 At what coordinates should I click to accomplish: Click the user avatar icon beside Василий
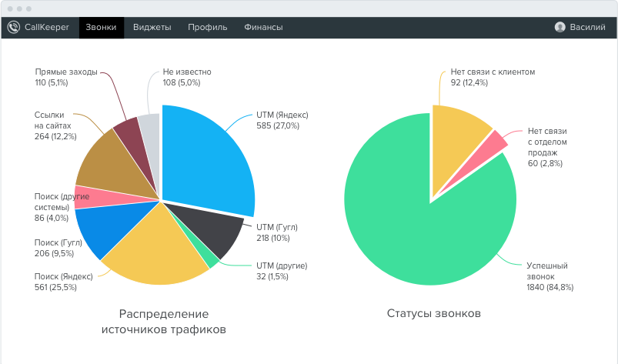[560, 27]
